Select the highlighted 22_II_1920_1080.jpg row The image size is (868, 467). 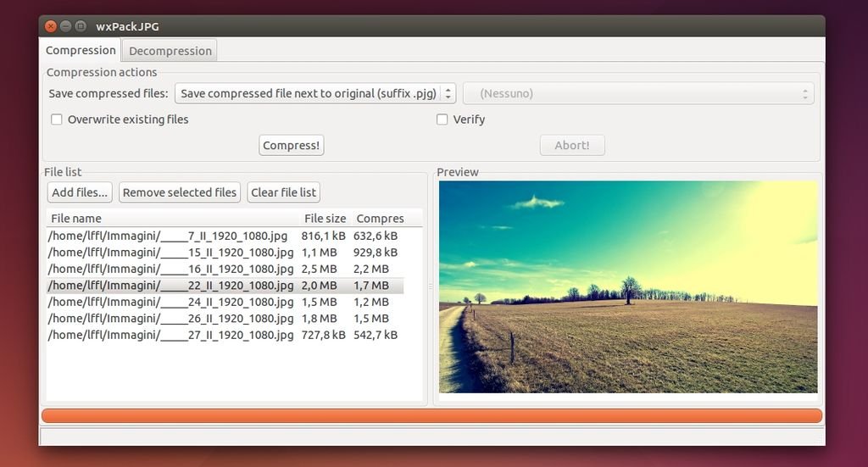point(225,286)
